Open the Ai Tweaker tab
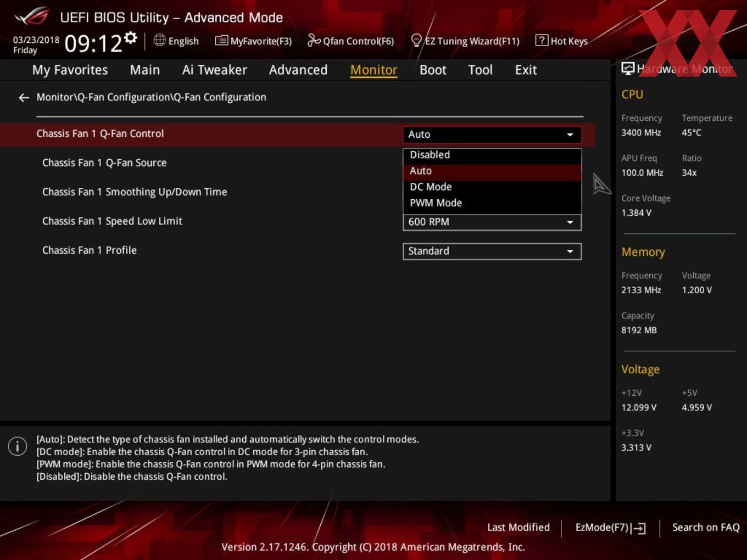This screenshot has height=560, width=747. point(215,70)
